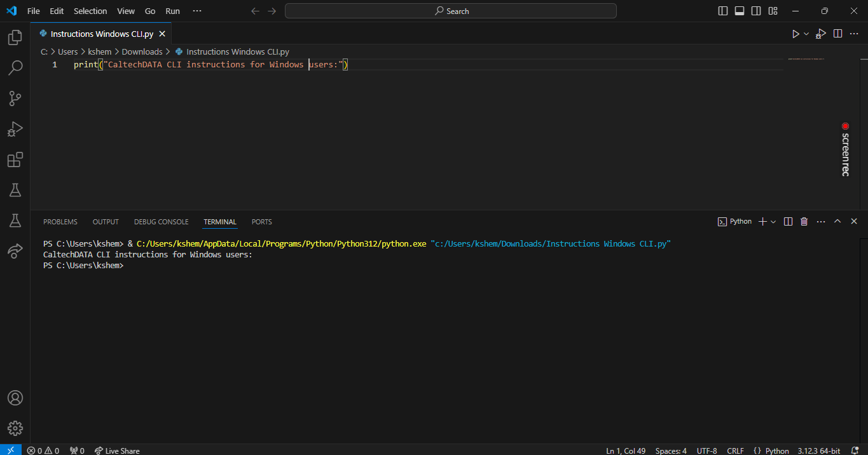Viewport: 868px width, 455px height.
Task: Select the Python terminal instance label
Action: (x=734, y=221)
